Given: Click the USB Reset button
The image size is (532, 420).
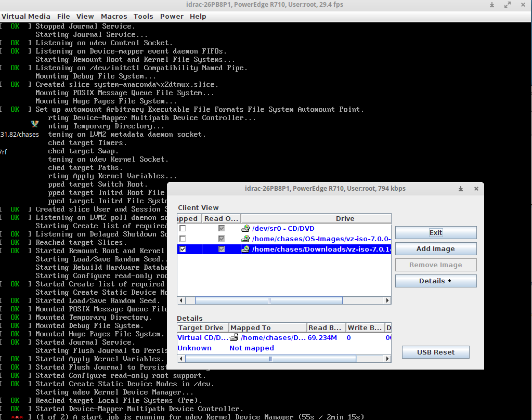Looking at the screenshot, I should 436,352.
